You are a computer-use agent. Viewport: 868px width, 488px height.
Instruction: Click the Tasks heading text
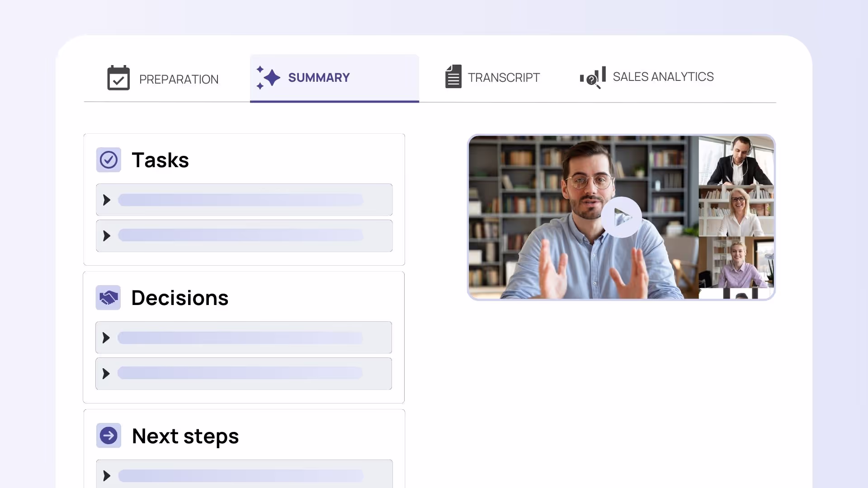(160, 160)
